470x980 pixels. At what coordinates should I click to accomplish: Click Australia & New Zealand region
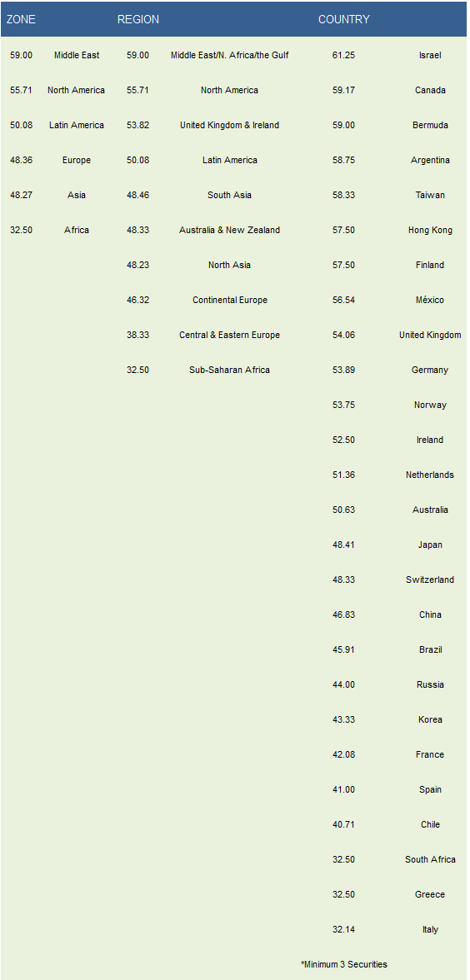(x=230, y=230)
